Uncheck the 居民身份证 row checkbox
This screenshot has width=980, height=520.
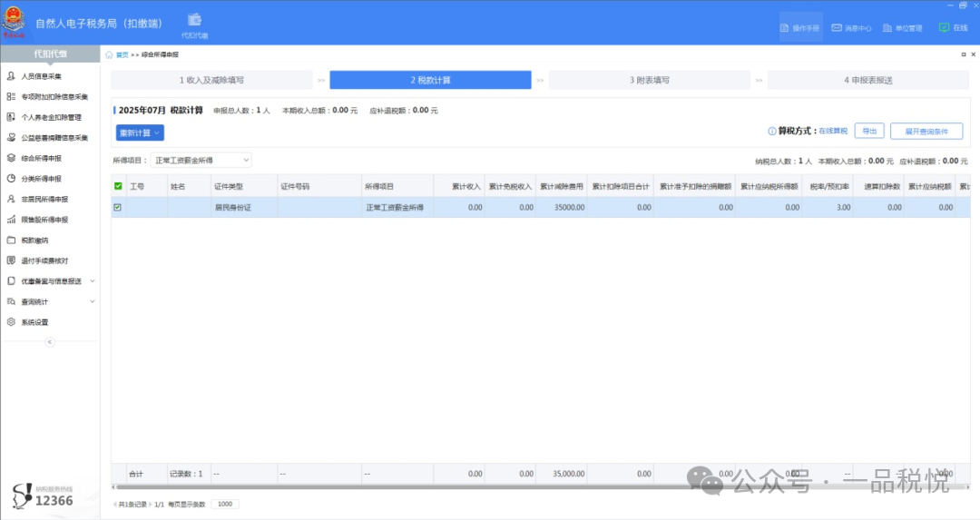click(x=118, y=208)
